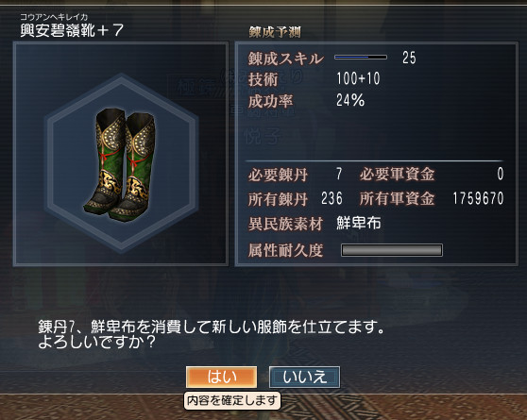Click the 必要錬丹 label

[278, 175]
